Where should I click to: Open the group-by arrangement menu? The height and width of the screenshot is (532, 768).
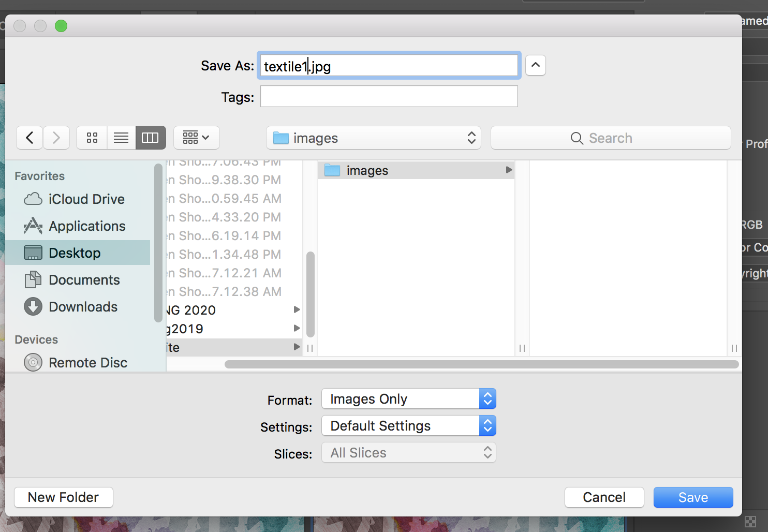pos(196,138)
